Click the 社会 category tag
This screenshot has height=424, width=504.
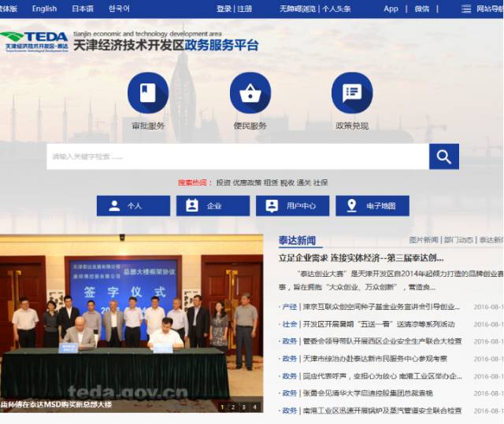click(x=289, y=324)
